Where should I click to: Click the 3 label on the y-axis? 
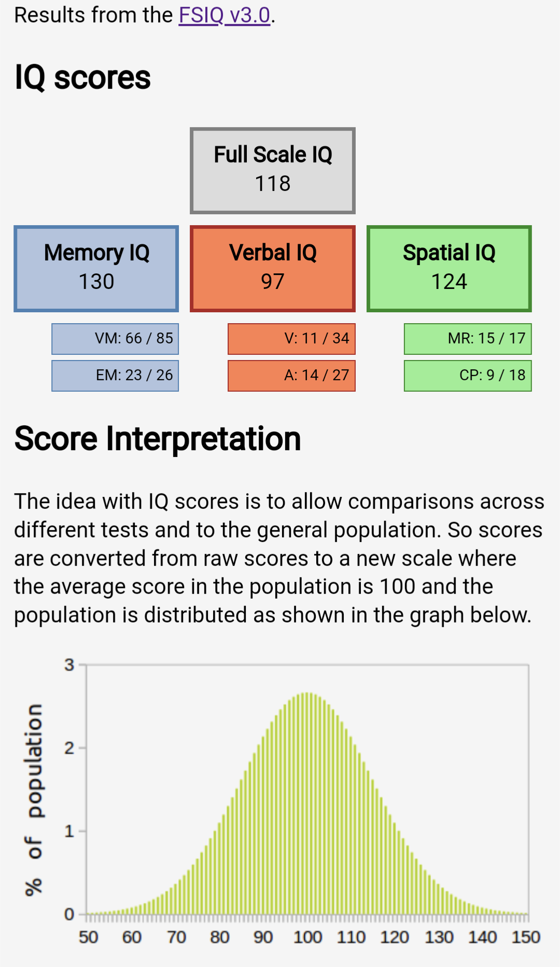69,665
